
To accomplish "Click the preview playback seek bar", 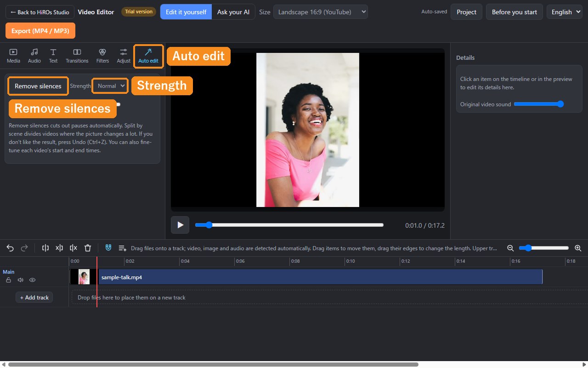I will (x=289, y=225).
